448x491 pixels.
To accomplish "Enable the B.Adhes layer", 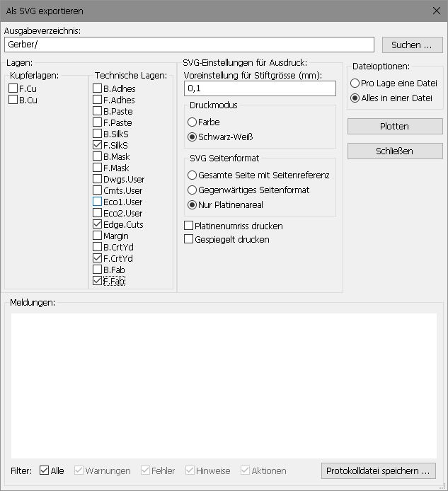I will pos(98,88).
